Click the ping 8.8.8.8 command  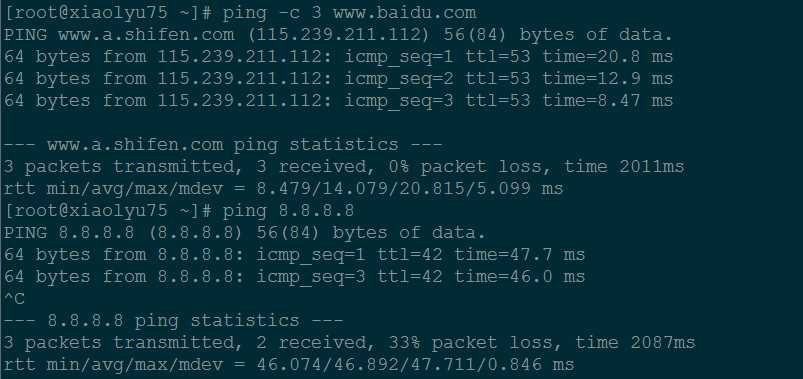288,211
